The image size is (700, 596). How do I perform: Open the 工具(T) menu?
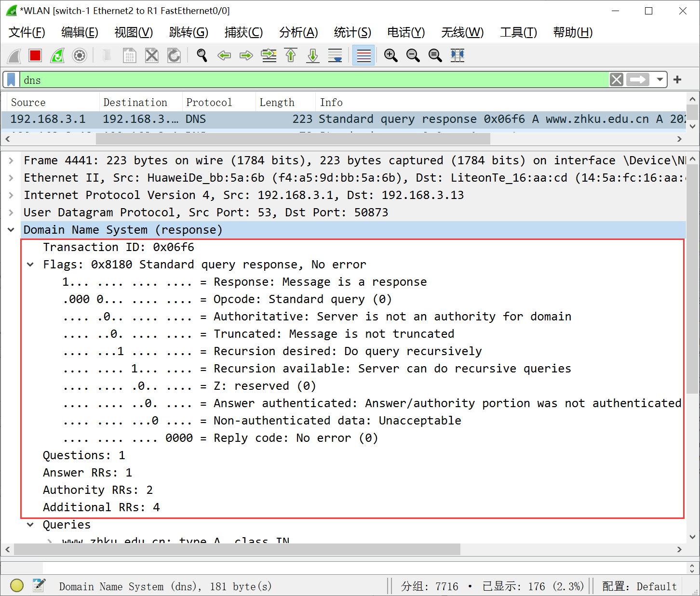point(518,32)
